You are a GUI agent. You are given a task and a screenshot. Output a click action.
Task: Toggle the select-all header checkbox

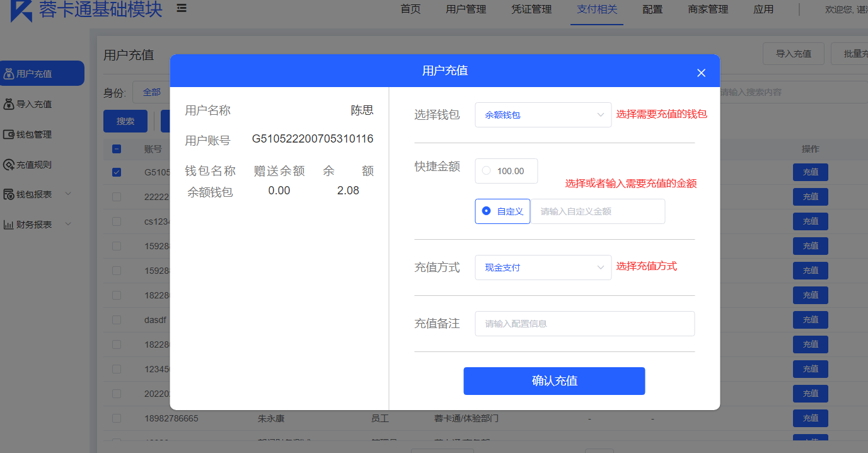(117, 149)
